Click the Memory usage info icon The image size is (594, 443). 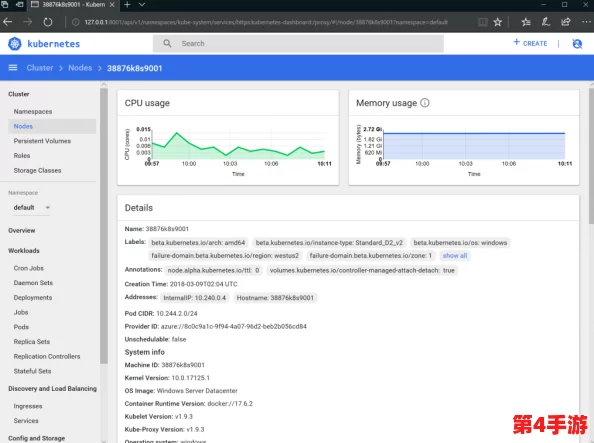(x=425, y=103)
